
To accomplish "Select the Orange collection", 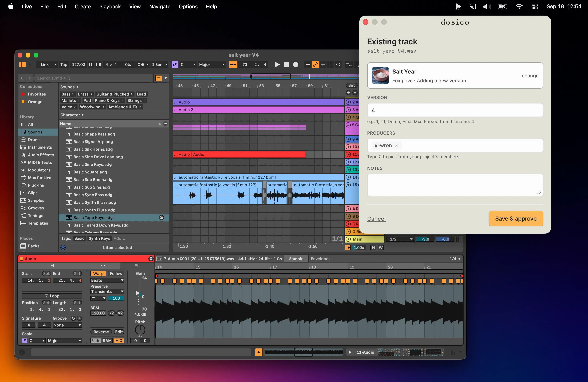I will tap(35, 102).
